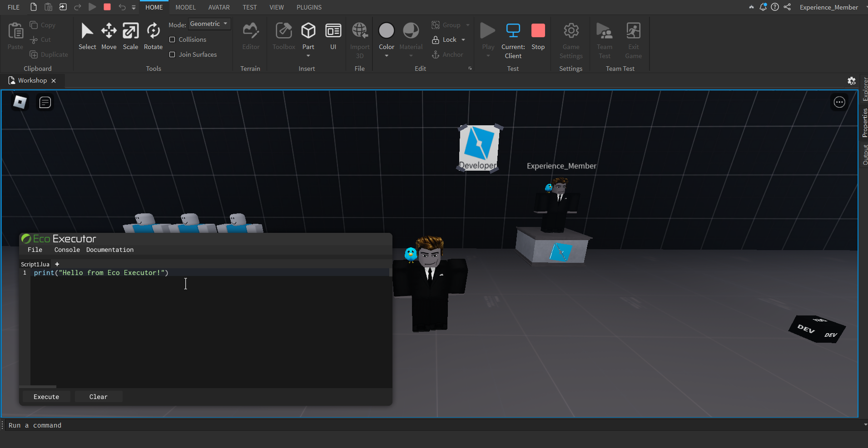Open the Terrain Editor
This screenshot has height=448, width=868.
pos(251,31)
